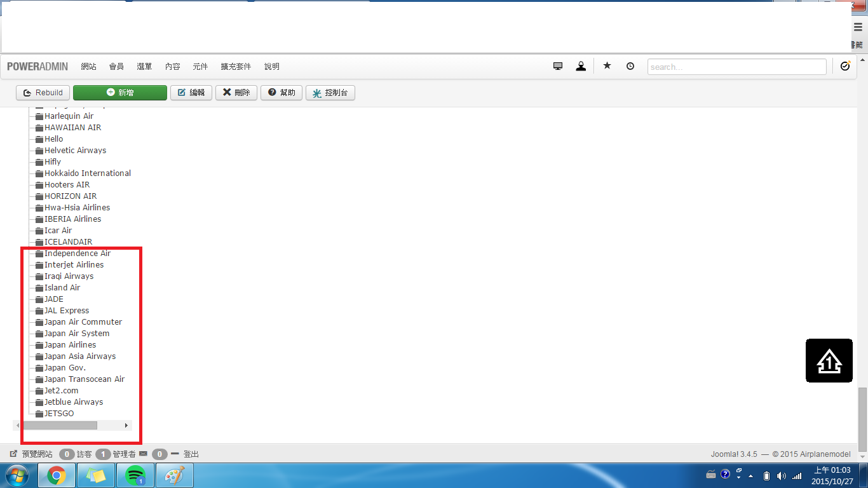The height and width of the screenshot is (488, 868).
Task: Click the folder icon beside Hokkaido International
Action: coord(39,173)
